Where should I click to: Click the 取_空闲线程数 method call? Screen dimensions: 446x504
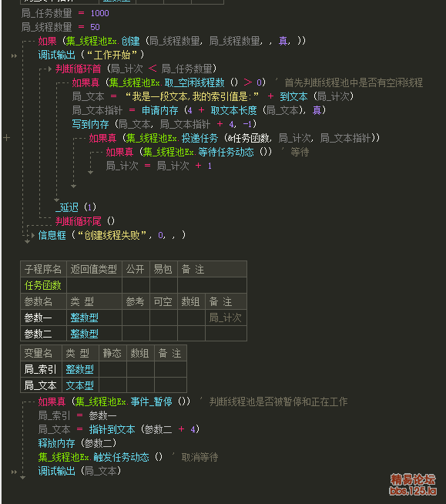pyautogui.click(x=194, y=82)
